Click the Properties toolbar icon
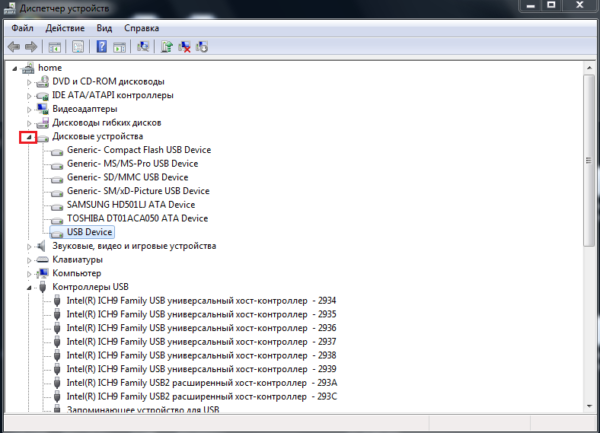The height and width of the screenshot is (433, 600). coord(78,47)
